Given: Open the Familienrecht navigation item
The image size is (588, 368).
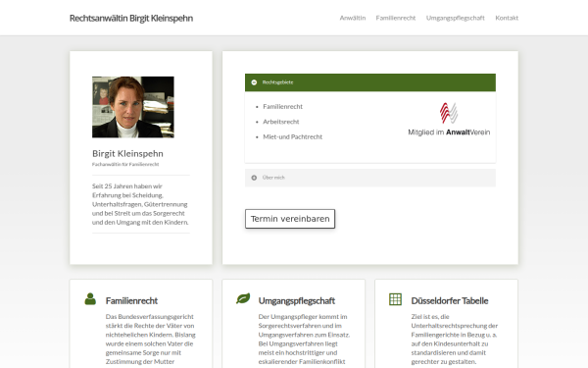Looking at the screenshot, I should point(396,18).
